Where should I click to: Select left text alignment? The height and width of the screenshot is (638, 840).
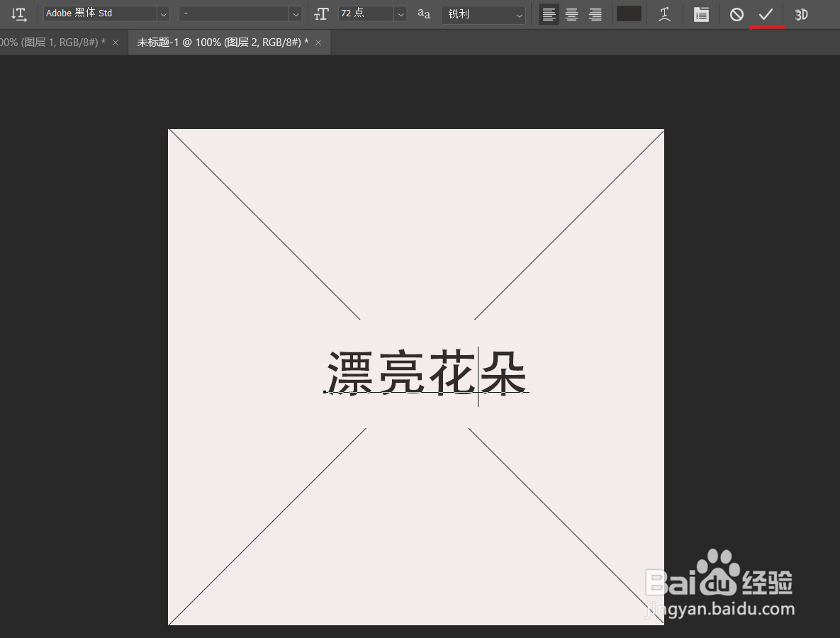(548, 14)
